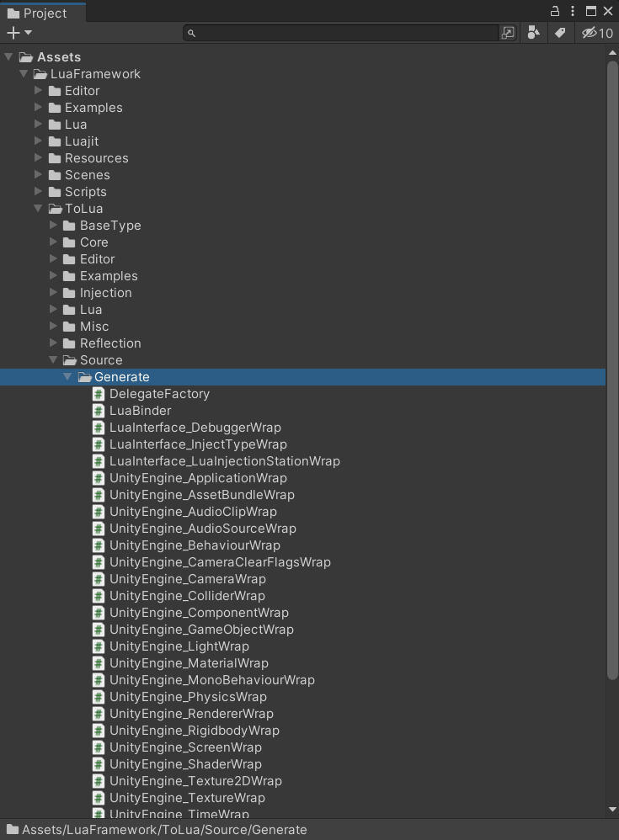Collapse the Assets root folder

[x=8, y=56]
